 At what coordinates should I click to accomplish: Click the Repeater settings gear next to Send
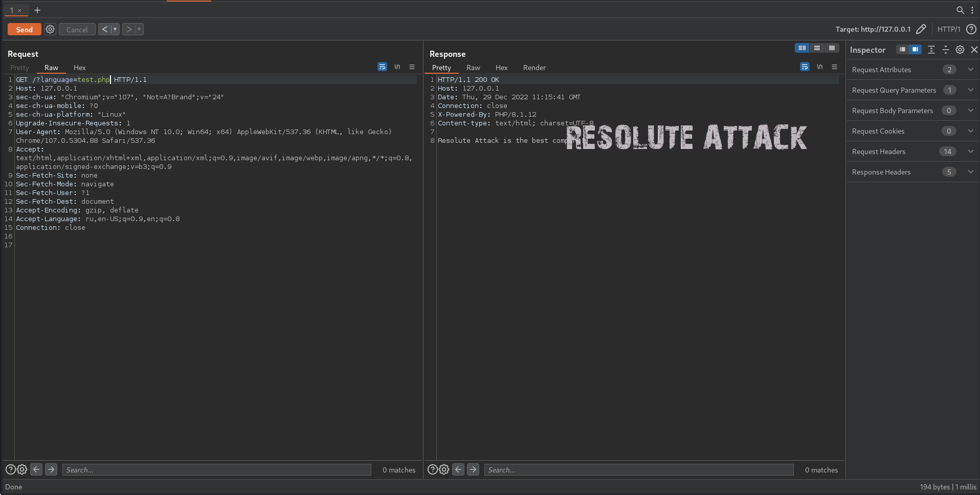(x=50, y=29)
